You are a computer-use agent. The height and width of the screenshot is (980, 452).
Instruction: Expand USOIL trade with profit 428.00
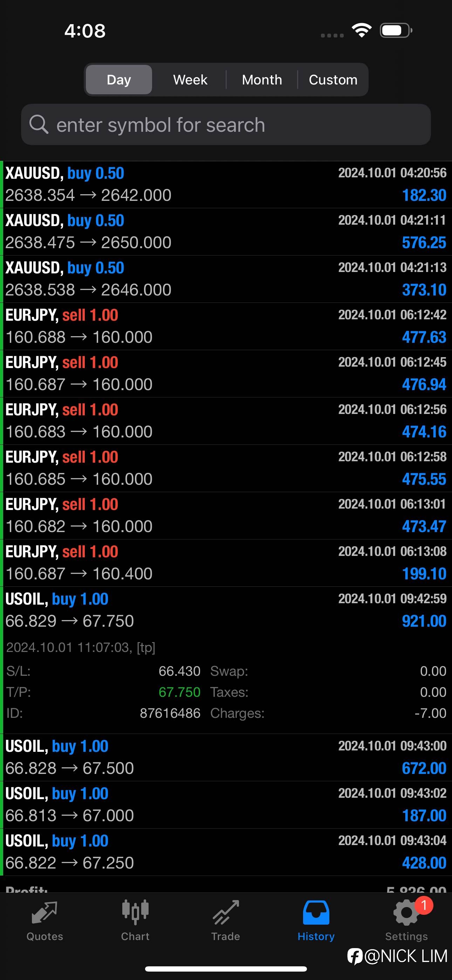click(x=226, y=852)
